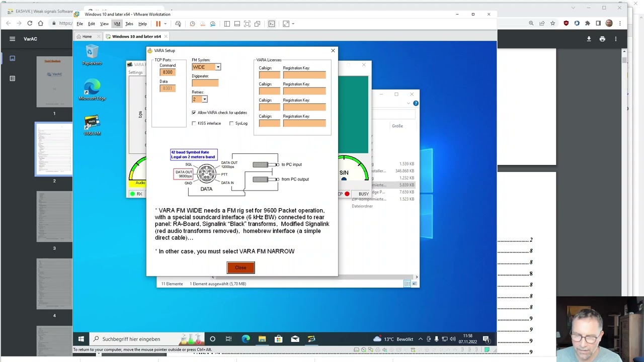
Task: Open the Chrome three-dot menu
Action: click(620, 23)
